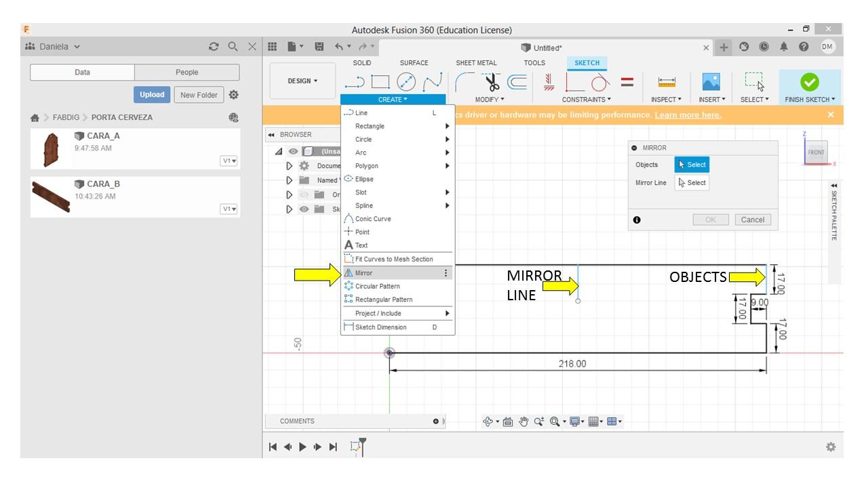Open the job status clock icon

[x=764, y=47]
